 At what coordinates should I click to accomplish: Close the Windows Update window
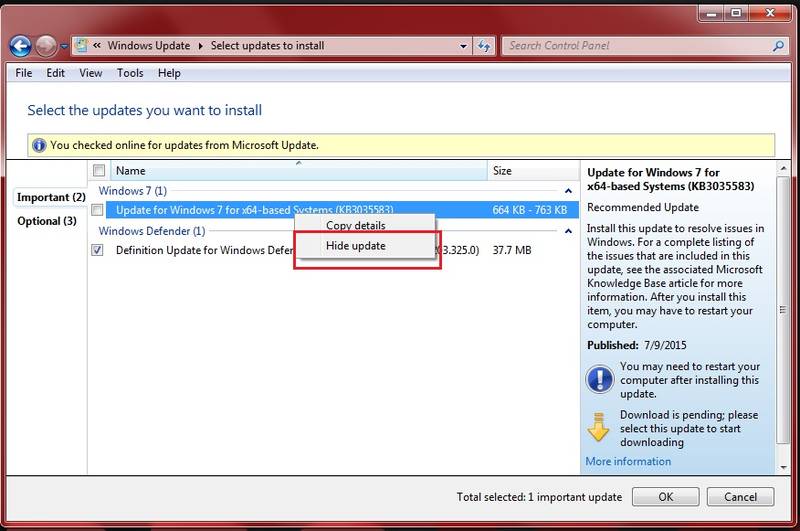(x=770, y=13)
